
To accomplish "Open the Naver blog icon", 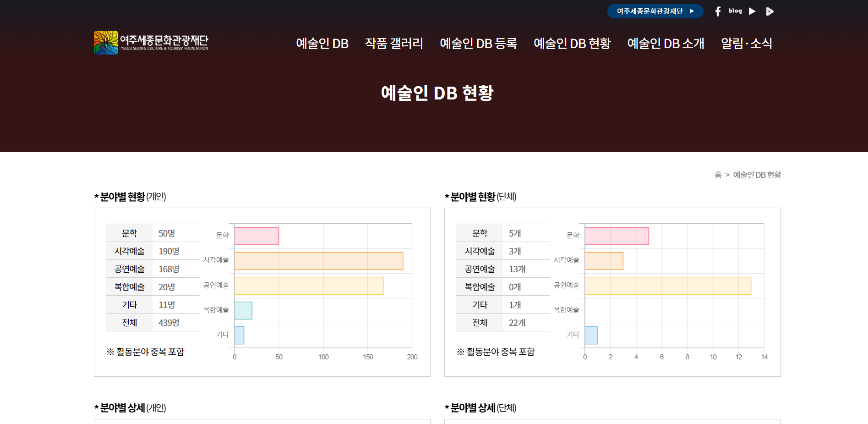I will 735,11.
